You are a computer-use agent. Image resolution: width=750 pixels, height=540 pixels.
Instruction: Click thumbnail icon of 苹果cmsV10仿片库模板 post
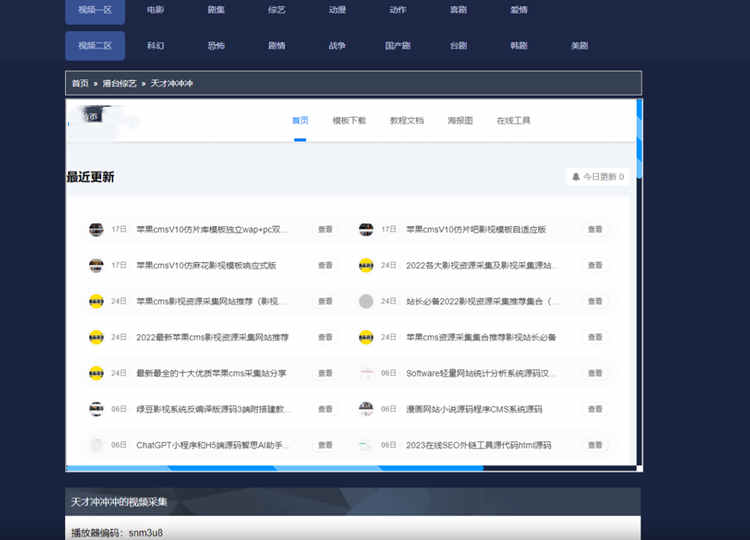96,229
